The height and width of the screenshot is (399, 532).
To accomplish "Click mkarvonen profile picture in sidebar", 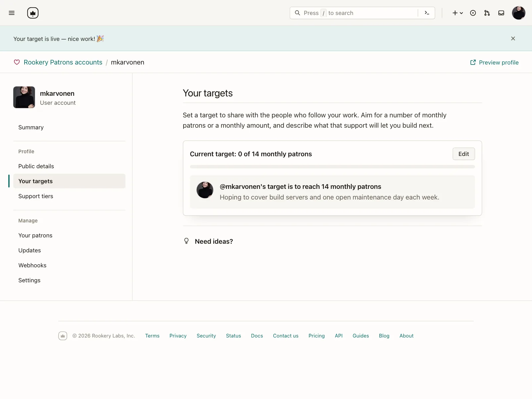I will tap(24, 97).
